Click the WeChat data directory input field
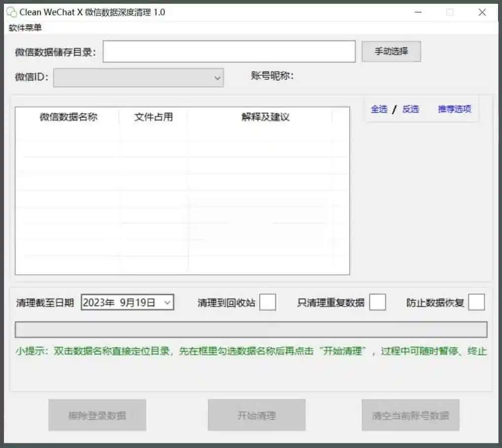This screenshot has width=502, height=448. 229,51
